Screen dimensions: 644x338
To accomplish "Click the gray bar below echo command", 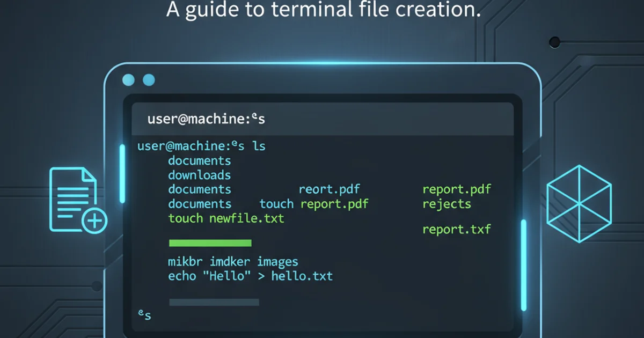I will pos(214,302).
